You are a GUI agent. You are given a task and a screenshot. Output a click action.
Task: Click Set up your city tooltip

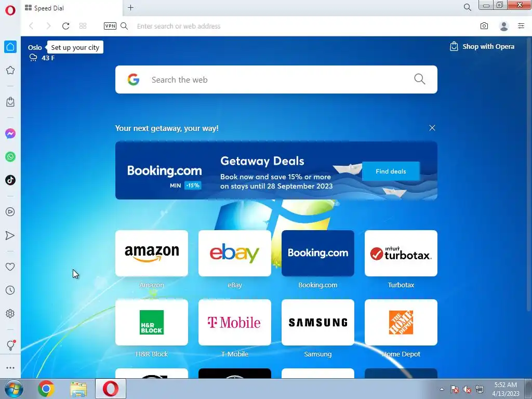coord(75,47)
